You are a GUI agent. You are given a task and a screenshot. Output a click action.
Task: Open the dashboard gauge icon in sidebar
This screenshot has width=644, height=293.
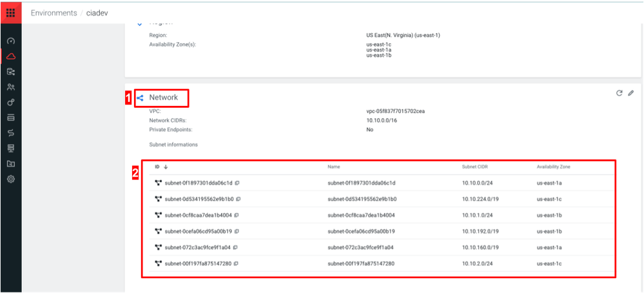(x=11, y=41)
